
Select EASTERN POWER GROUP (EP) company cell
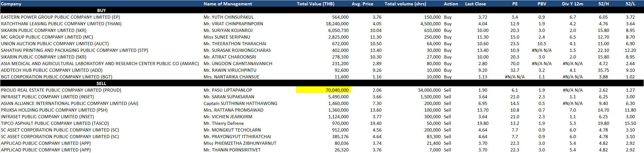pyautogui.click(x=60, y=17)
